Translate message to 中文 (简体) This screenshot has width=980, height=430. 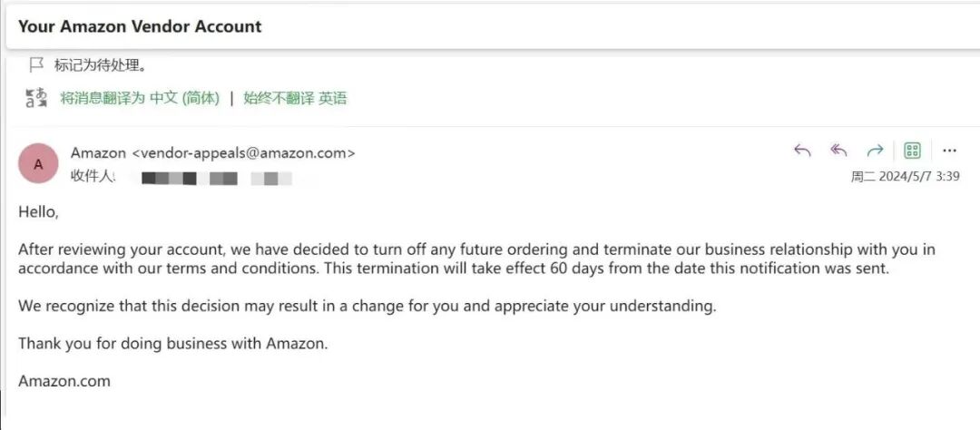tap(140, 98)
